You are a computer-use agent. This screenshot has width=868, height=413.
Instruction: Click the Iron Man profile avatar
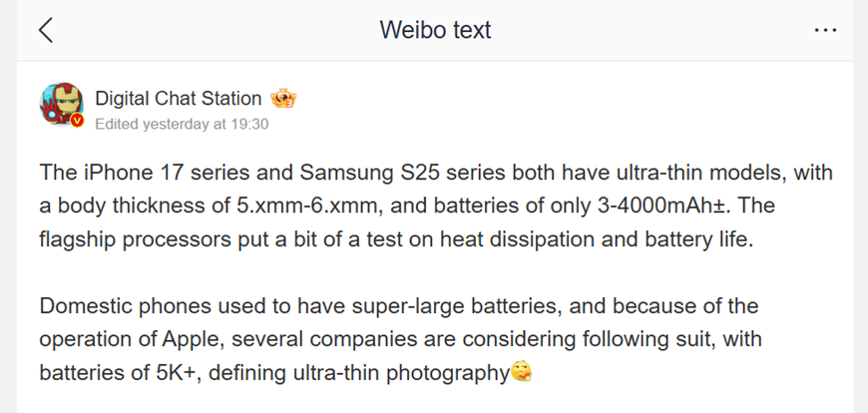[61, 103]
